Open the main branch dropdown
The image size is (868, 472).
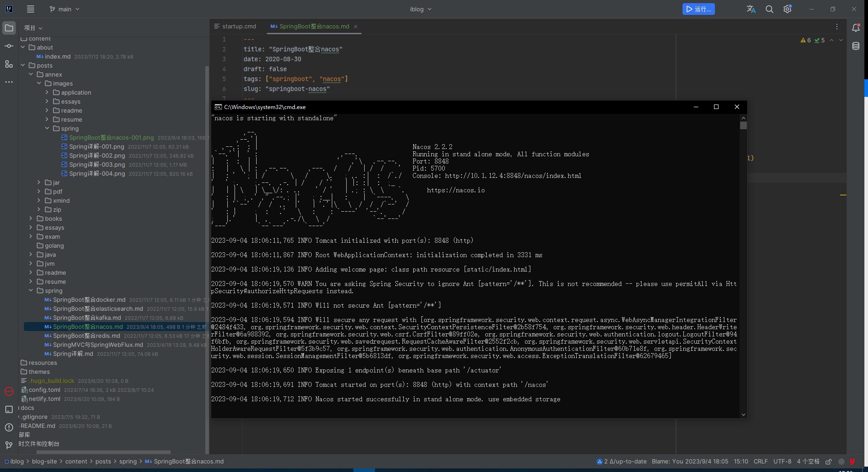[x=64, y=9]
